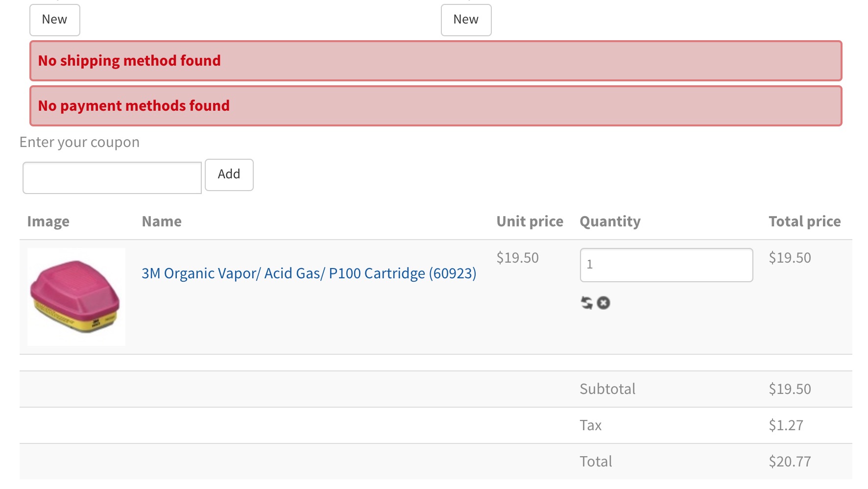
Task: Click the Image column header
Action: coord(48,221)
